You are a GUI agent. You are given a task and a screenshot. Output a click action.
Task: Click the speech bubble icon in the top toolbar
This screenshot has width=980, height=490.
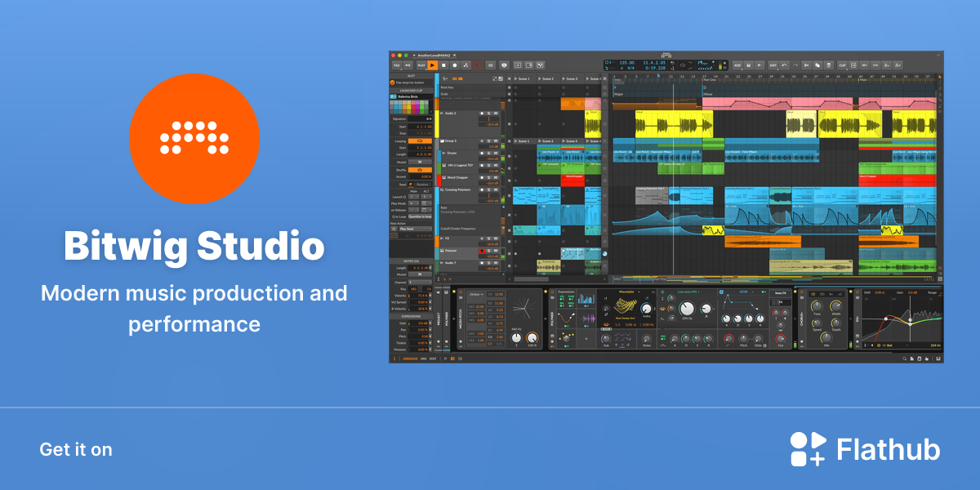coord(504,65)
